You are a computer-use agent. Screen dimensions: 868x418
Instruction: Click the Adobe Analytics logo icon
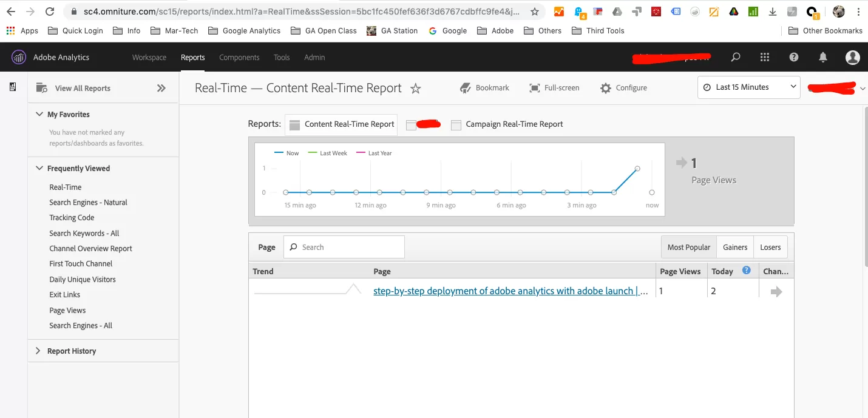pyautogui.click(x=19, y=57)
